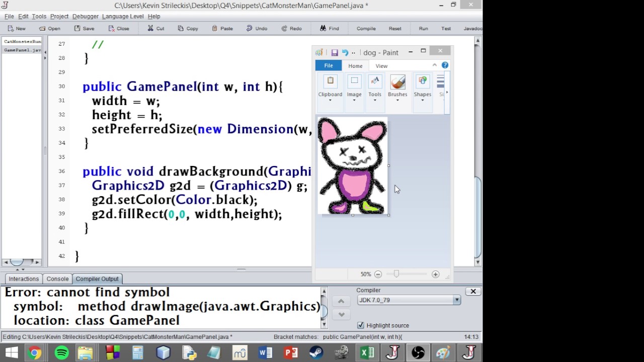
Task: Click the Cut scissors button
Action: [155, 29]
